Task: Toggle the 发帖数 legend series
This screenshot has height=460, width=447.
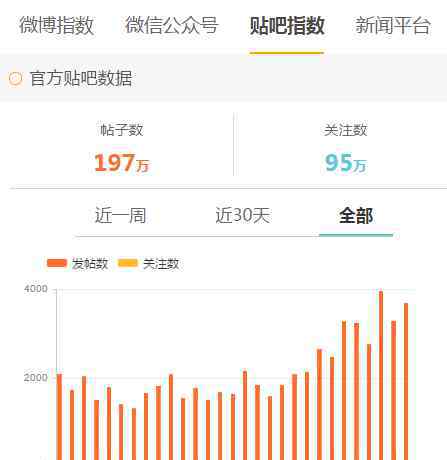Action: pos(77,263)
